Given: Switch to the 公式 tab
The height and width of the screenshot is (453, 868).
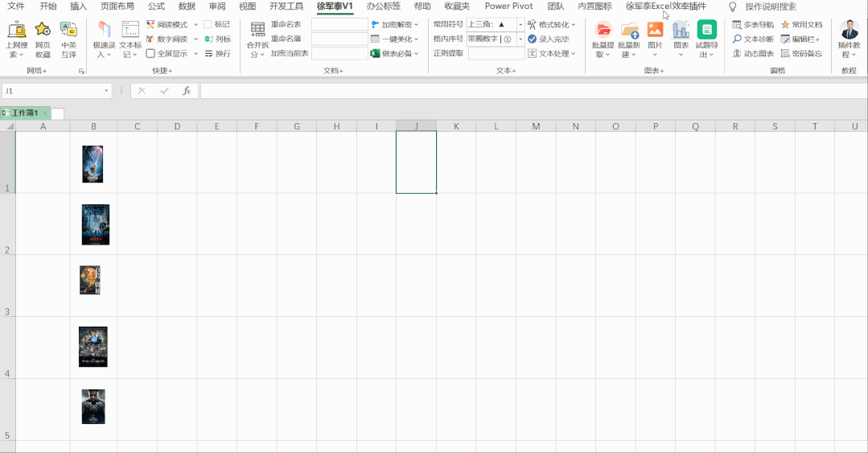Looking at the screenshot, I should [x=157, y=6].
